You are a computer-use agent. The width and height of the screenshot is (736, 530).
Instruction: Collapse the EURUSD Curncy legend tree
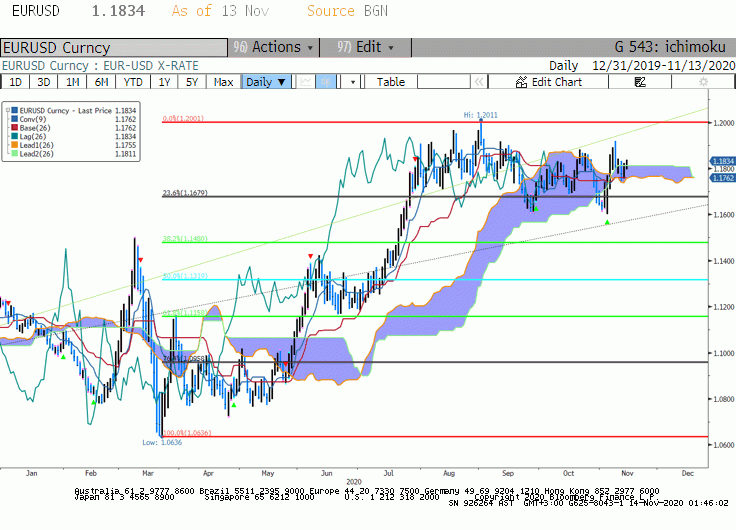(x=8, y=111)
